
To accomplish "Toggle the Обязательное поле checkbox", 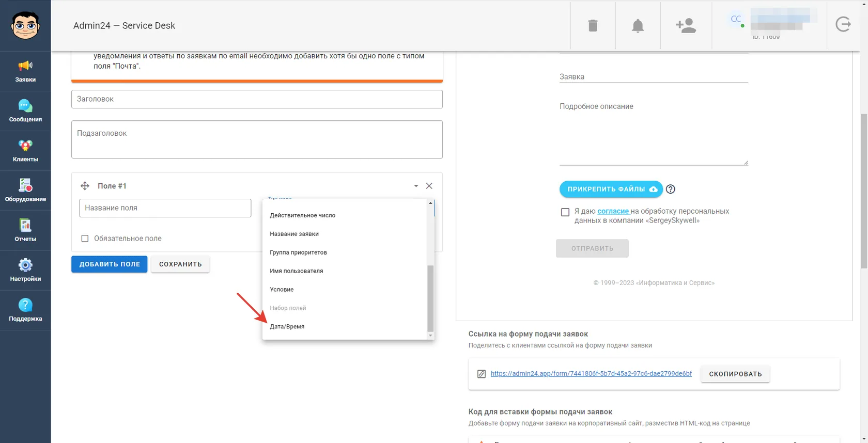I will [85, 239].
